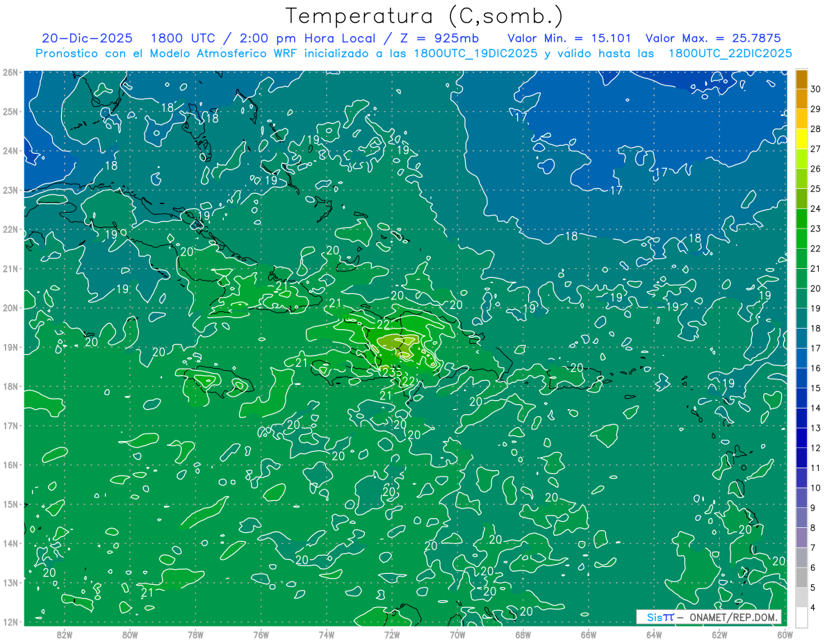This screenshot has height=644, width=834.
Task: Click the legend value '12'
Action: pos(816,448)
